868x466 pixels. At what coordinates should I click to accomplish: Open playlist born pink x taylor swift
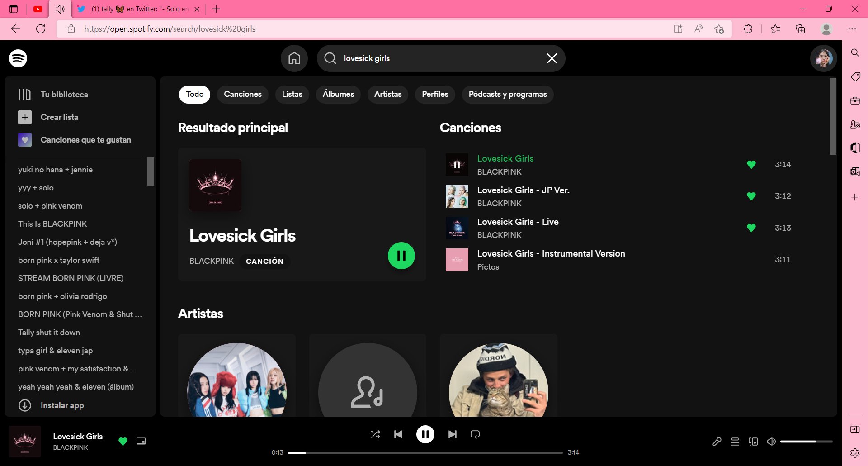point(59,260)
